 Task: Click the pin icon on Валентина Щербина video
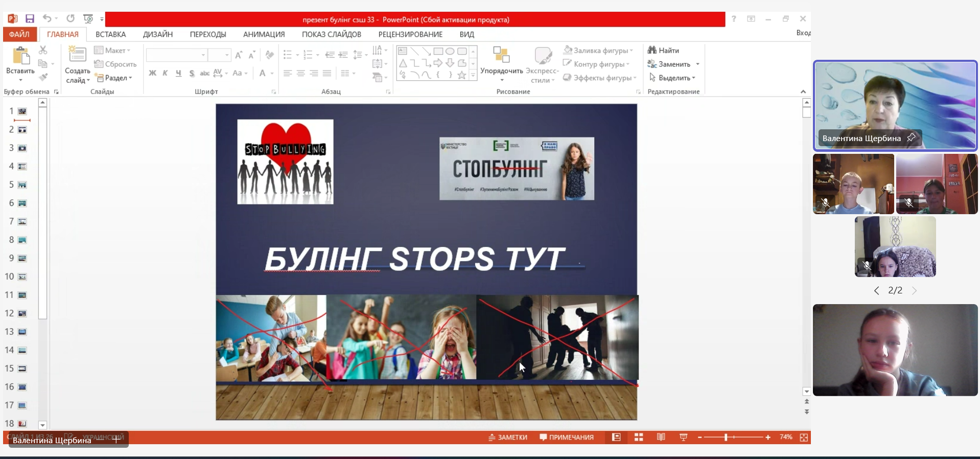911,137
